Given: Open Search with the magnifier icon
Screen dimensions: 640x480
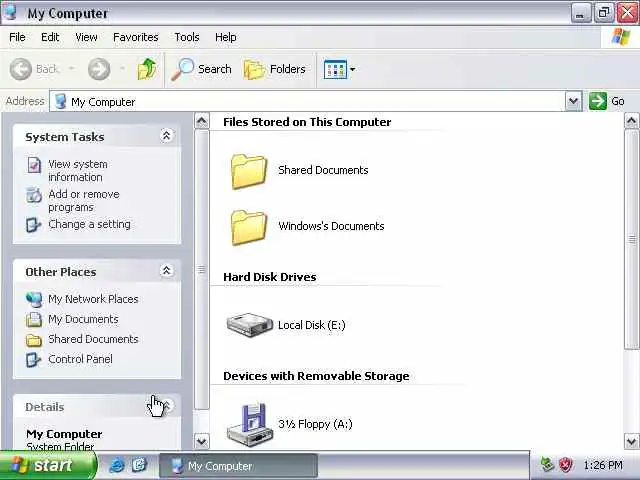Looking at the screenshot, I should (x=182, y=69).
